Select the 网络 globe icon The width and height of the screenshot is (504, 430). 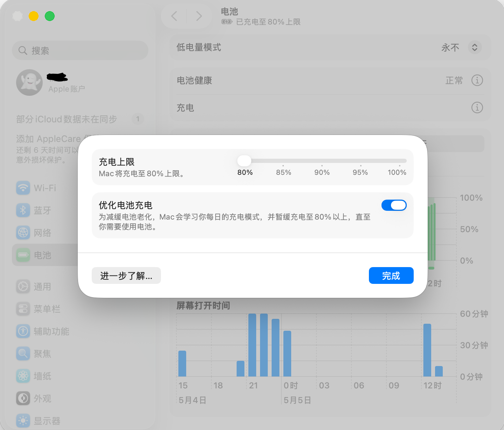23,232
